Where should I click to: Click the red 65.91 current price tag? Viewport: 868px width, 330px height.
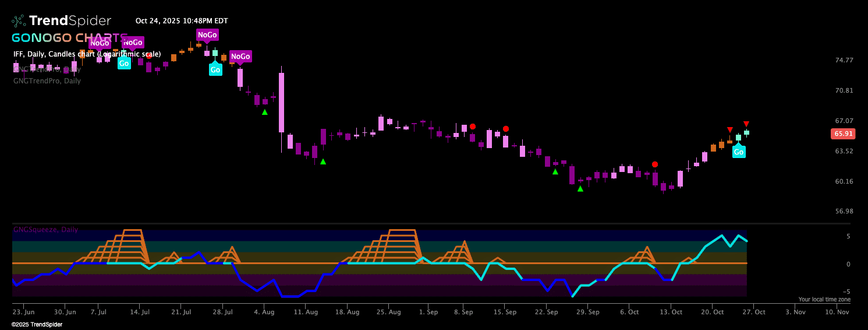844,134
